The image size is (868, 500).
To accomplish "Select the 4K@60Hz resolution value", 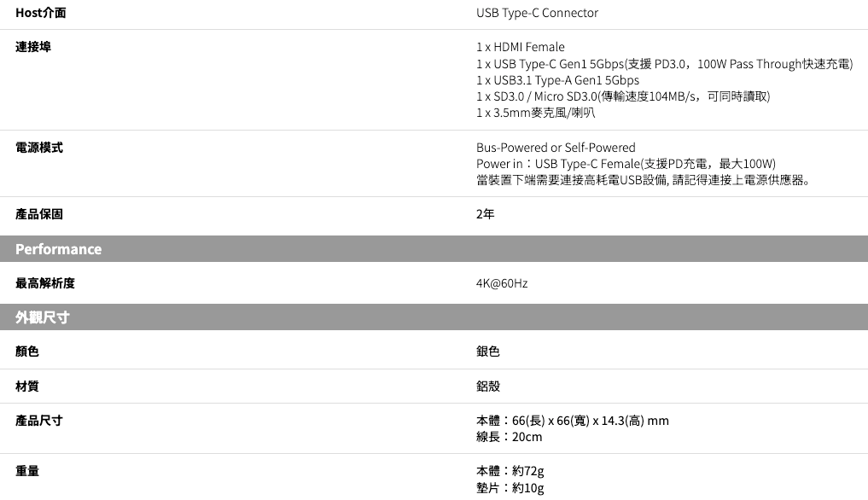I will click(x=502, y=283).
